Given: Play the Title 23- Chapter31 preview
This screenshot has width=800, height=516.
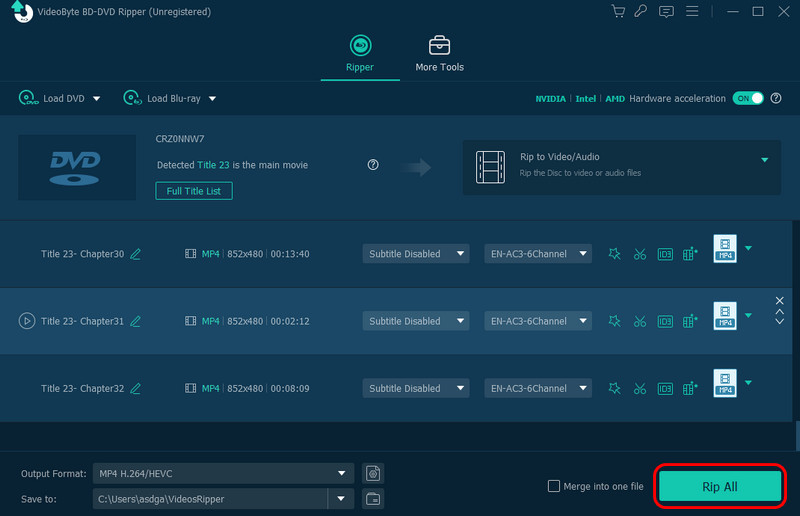Looking at the screenshot, I should click(x=26, y=321).
